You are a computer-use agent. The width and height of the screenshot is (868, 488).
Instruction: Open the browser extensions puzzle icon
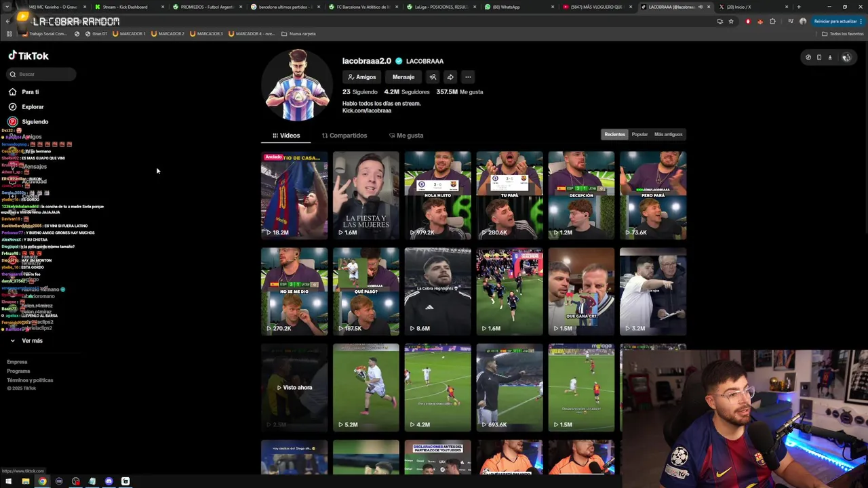(x=772, y=21)
